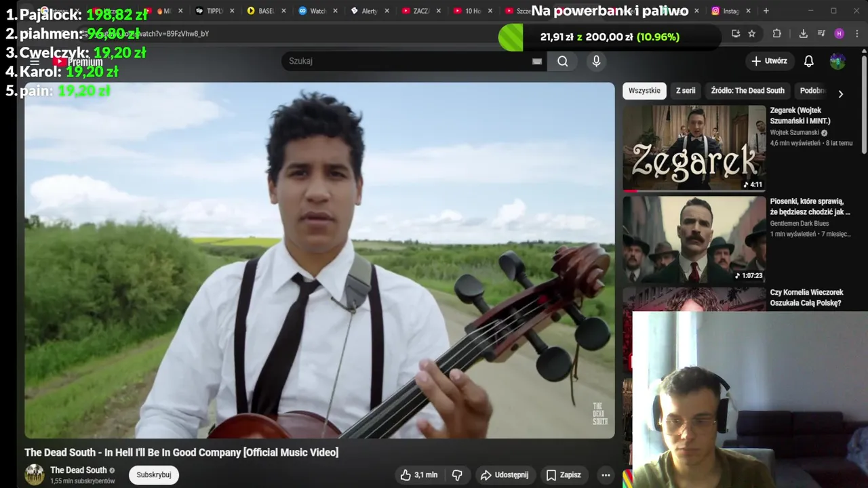868x488 pixels.
Task: Open the Gentlemen Dark Blues video thumbnail
Action: [694, 239]
